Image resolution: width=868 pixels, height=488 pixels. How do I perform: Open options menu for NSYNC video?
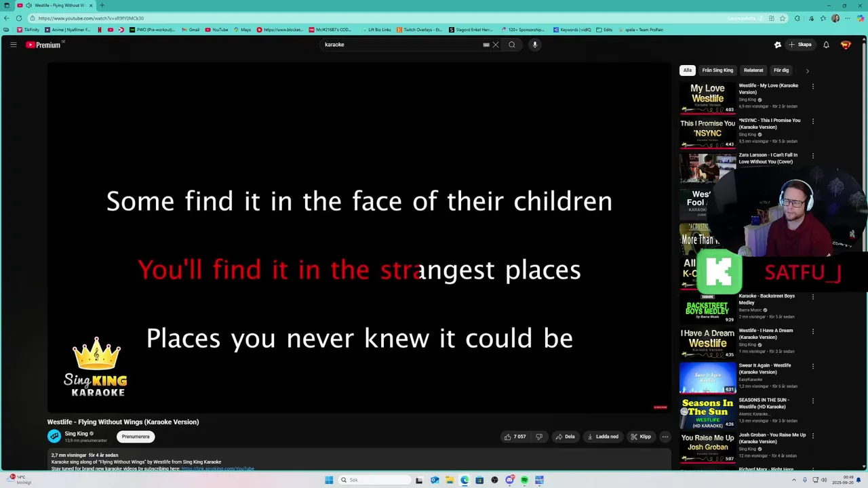813,121
